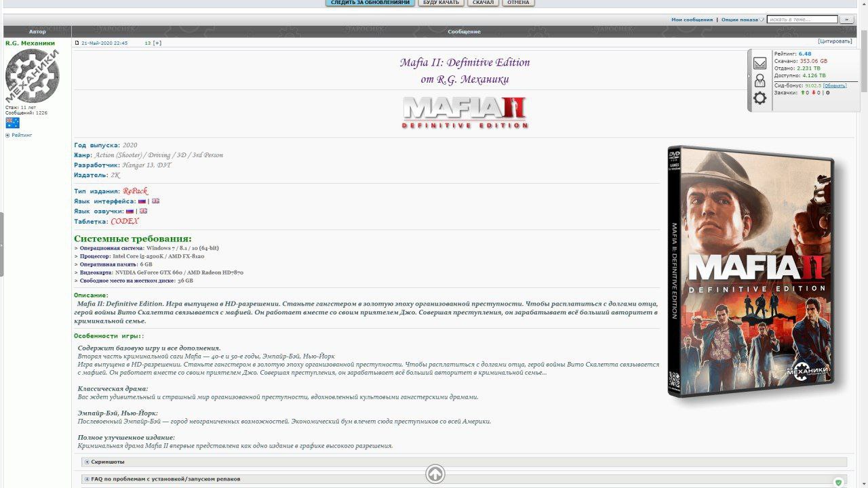This screenshot has width=868, height=488.
Task: Click the red download arrow in Закачки
Action: click(x=814, y=92)
